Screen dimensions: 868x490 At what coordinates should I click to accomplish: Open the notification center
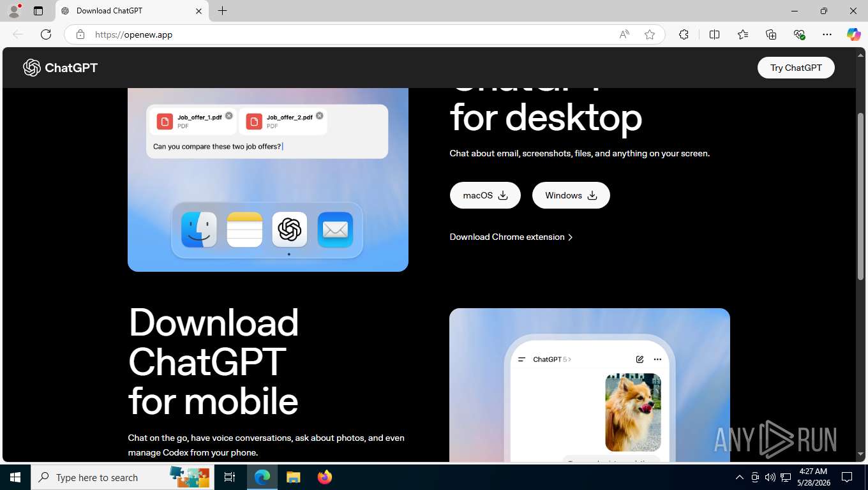(x=847, y=477)
